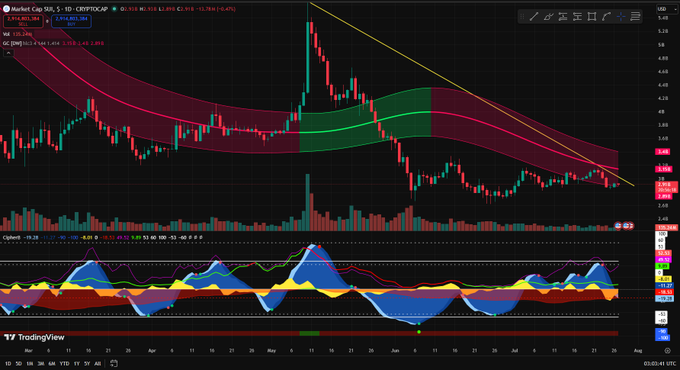Select the All time range
This screenshot has width=680, height=370.
tap(98, 363)
